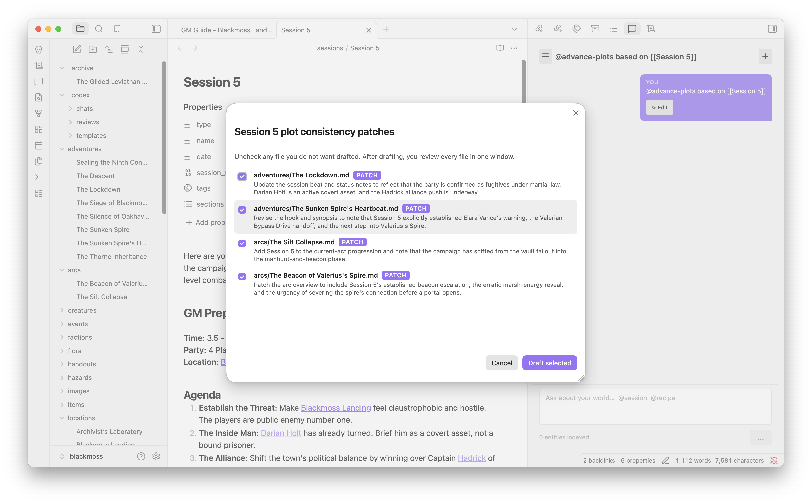Viewport: 812px width, 504px height.
Task: Navigate back with the left arrow
Action: 181,48
